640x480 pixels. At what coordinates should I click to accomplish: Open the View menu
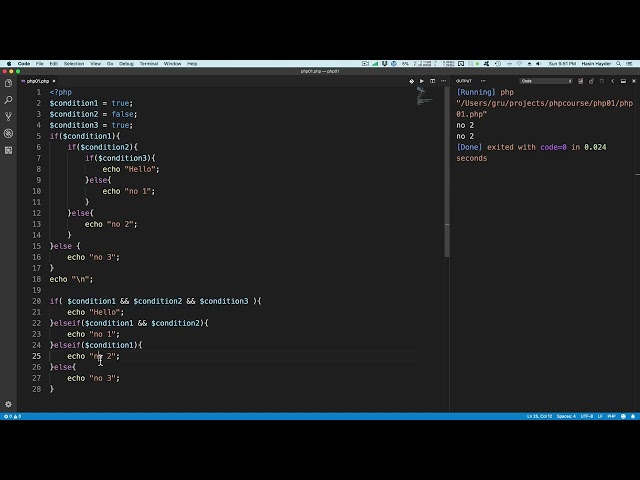(96, 64)
